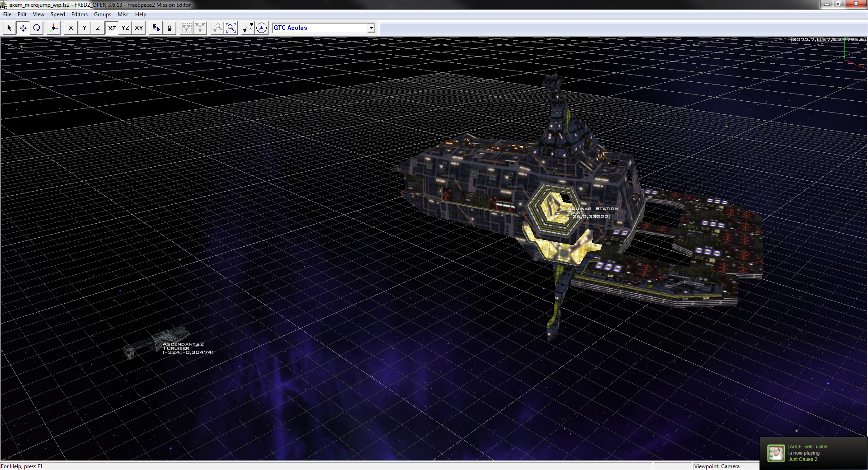868x470 pixels.
Task: Activate the select-and-move tool
Action: [x=23, y=28]
